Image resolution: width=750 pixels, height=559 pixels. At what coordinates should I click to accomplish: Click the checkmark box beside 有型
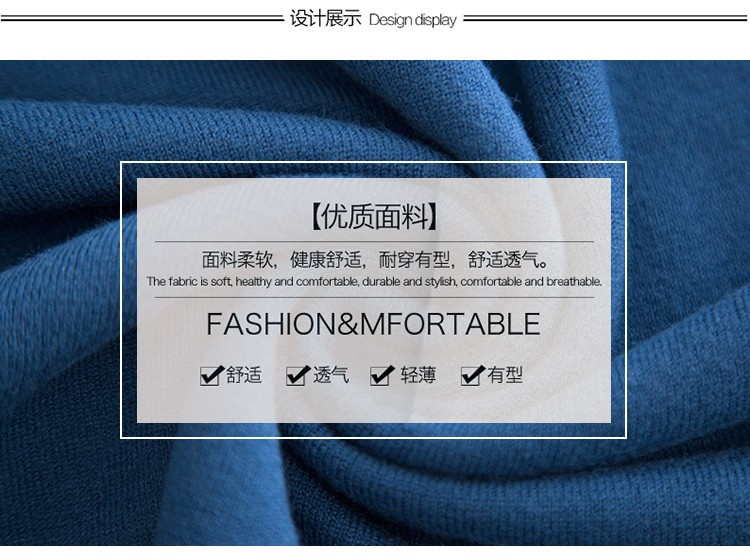(473, 375)
